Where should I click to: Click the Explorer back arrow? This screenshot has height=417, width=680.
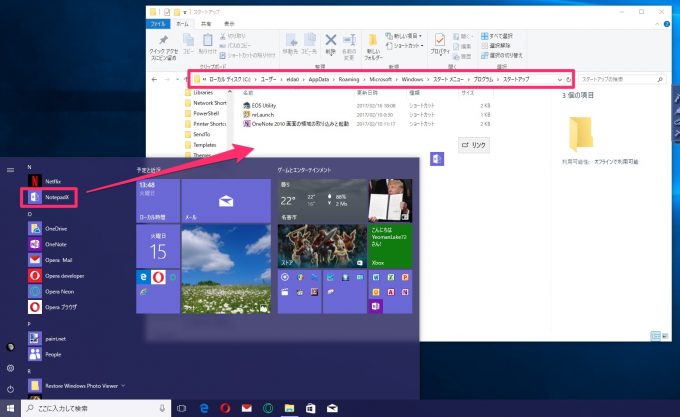point(154,79)
